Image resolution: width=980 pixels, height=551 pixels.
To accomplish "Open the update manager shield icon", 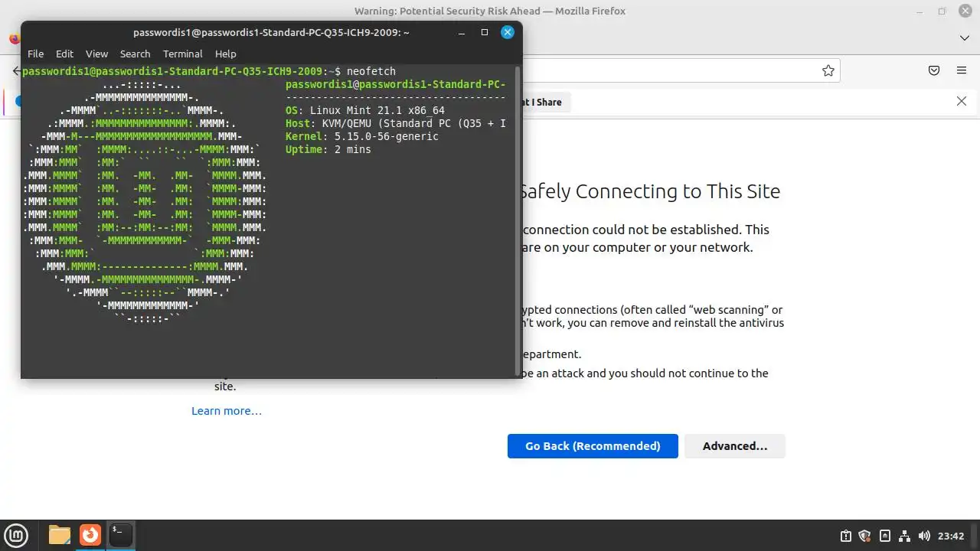I will [x=865, y=536].
